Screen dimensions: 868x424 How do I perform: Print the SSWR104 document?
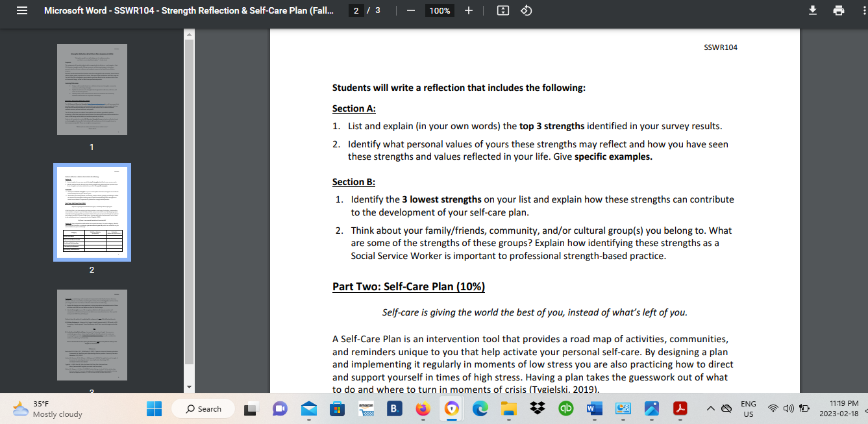(x=839, y=10)
